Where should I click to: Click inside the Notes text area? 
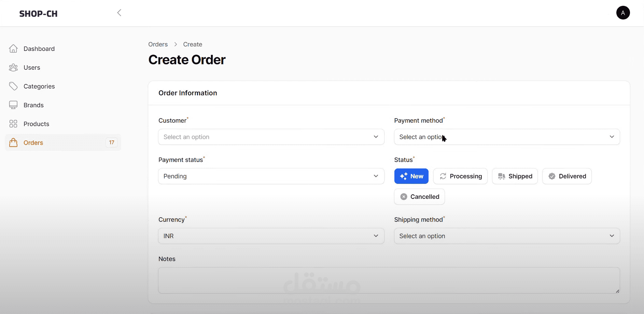pyautogui.click(x=389, y=280)
